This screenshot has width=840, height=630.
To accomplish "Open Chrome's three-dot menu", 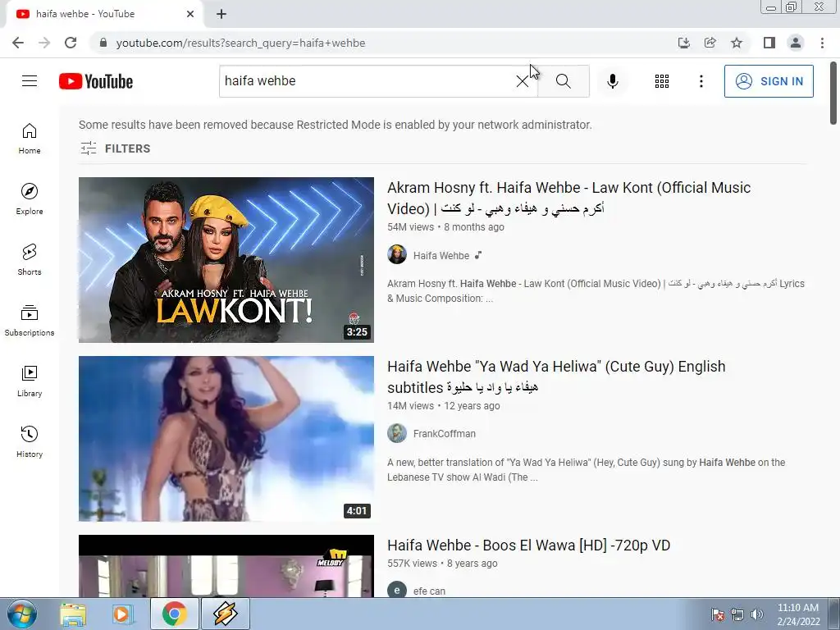I will click(822, 43).
